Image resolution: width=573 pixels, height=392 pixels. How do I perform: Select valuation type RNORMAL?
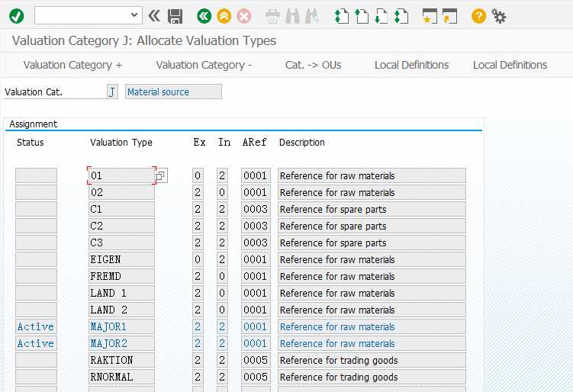[121, 377]
